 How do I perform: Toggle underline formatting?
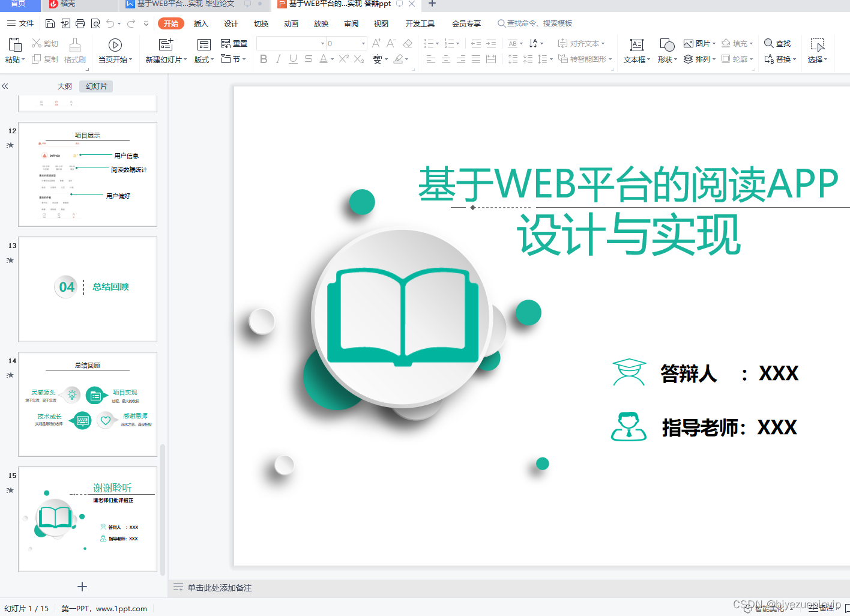(x=293, y=59)
